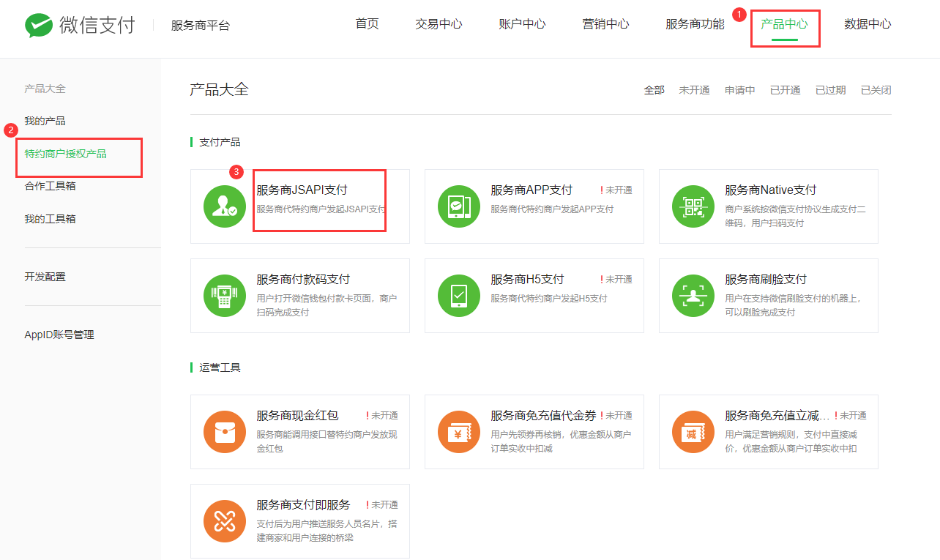This screenshot has width=940, height=560.
Task: Open the 服务商现金红包 product title
Action: pyautogui.click(x=297, y=415)
